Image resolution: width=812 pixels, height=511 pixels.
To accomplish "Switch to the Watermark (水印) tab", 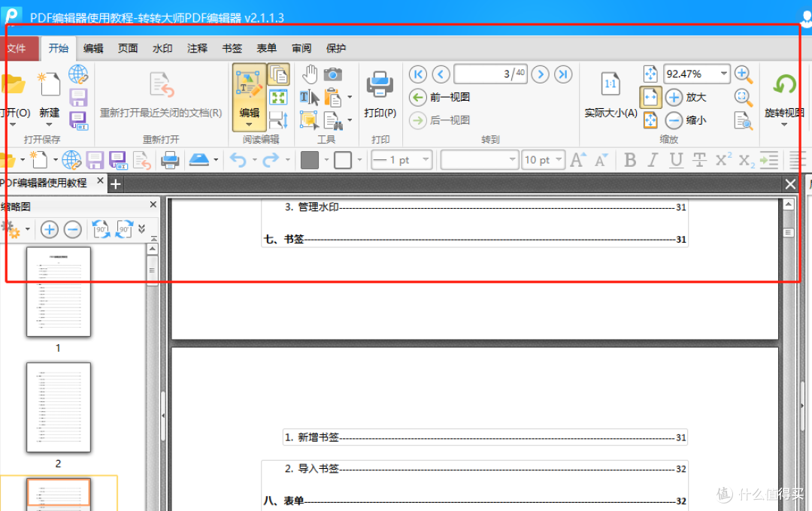I will pyautogui.click(x=162, y=49).
